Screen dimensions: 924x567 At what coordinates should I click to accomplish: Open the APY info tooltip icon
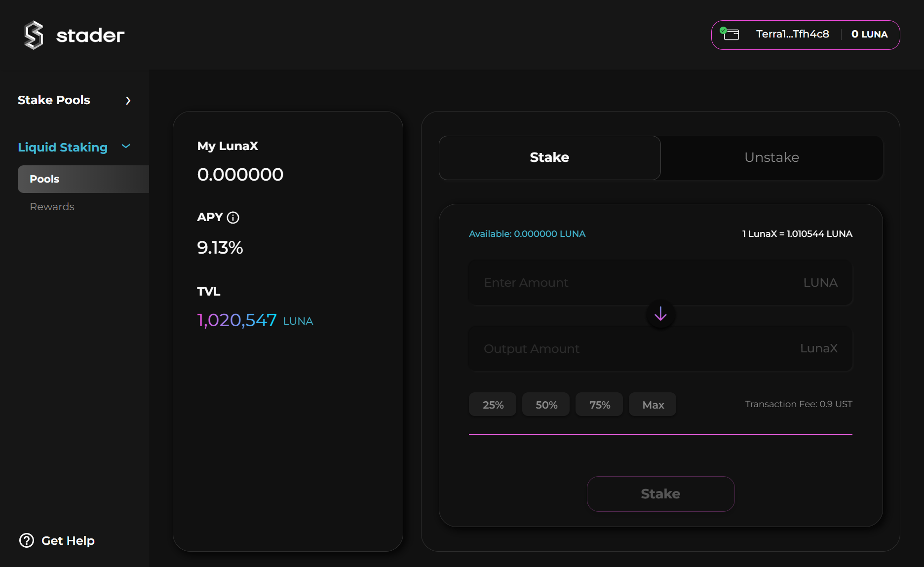click(232, 217)
